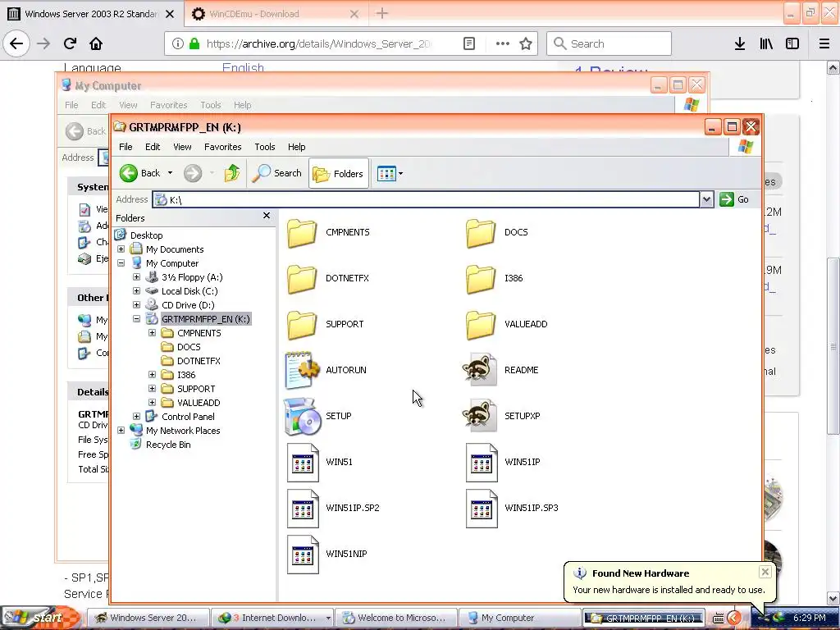This screenshot has height=630, width=840.
Task: Open the Help menu in the K: window
Action: click(296, 147)
